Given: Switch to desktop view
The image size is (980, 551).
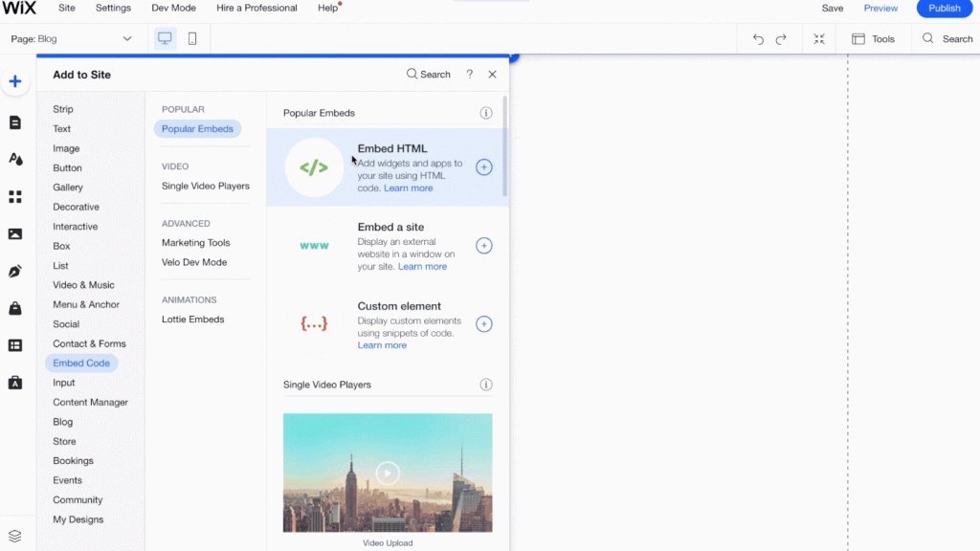Looking at the screenshot, I should coord(165,38).
